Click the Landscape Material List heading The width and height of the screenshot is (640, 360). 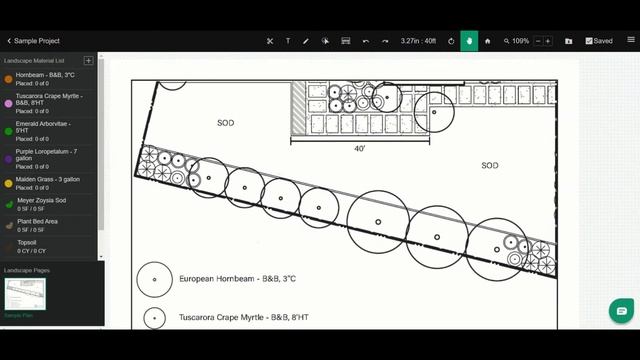click(x=34, y=61)
